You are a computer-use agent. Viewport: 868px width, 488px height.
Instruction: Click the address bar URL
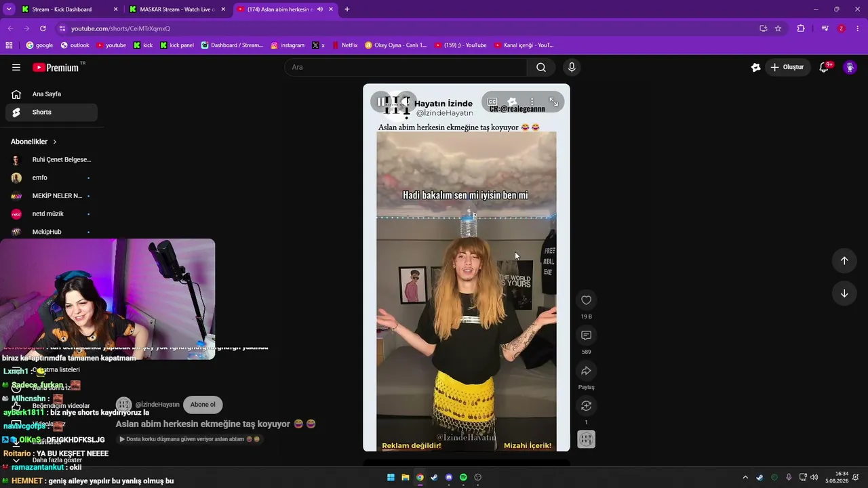pyautogui.click(x=121, y=28)
